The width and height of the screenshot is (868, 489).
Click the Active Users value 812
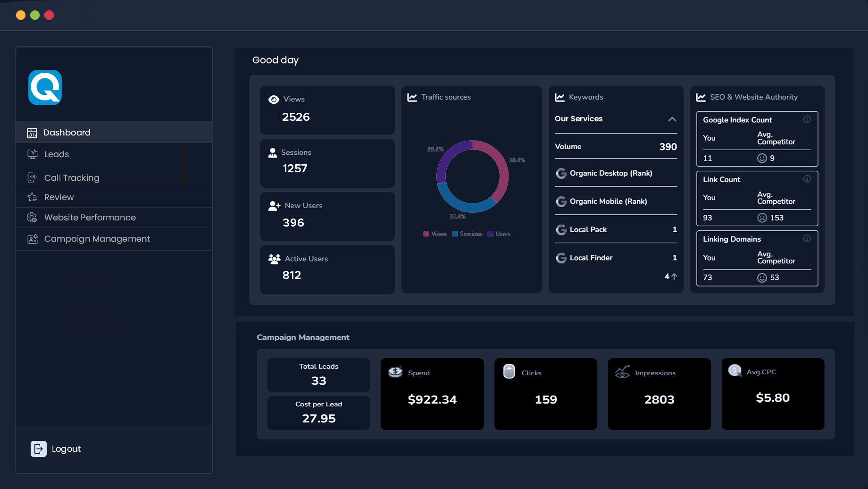(x=292, y=275)
